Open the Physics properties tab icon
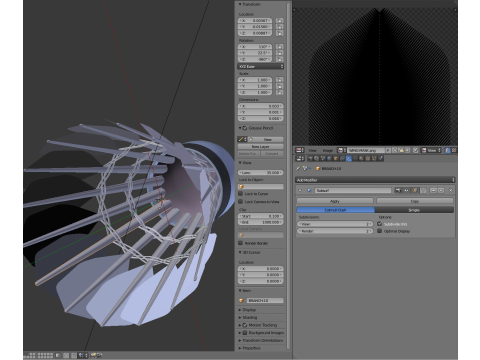The height and width of the screenshot is (360, 480). (381, 158)
